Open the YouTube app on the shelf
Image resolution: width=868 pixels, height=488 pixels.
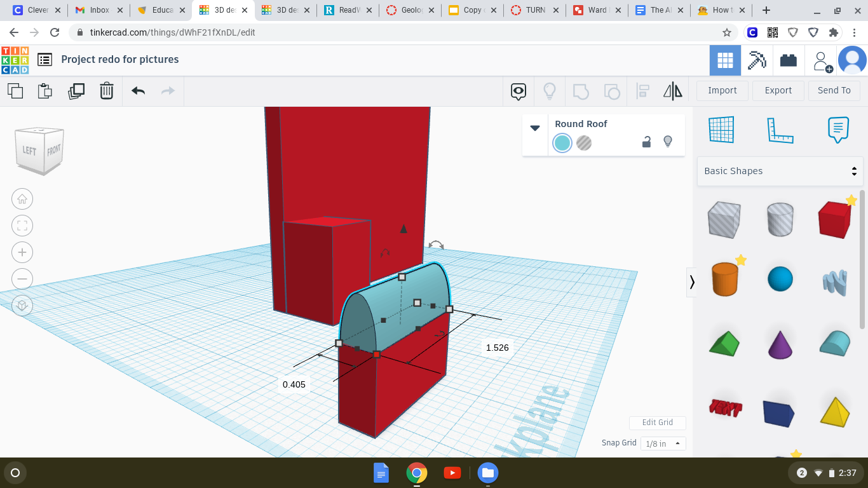[x=452, y=473]
